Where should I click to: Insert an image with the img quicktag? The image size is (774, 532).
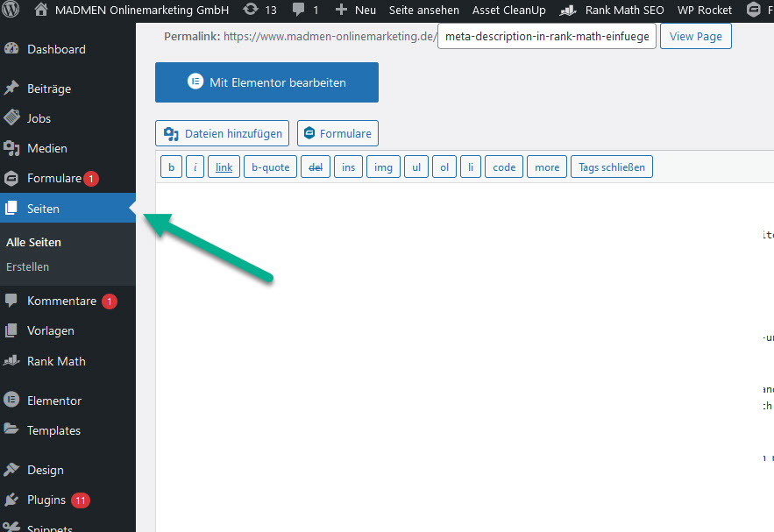point(383,166)
